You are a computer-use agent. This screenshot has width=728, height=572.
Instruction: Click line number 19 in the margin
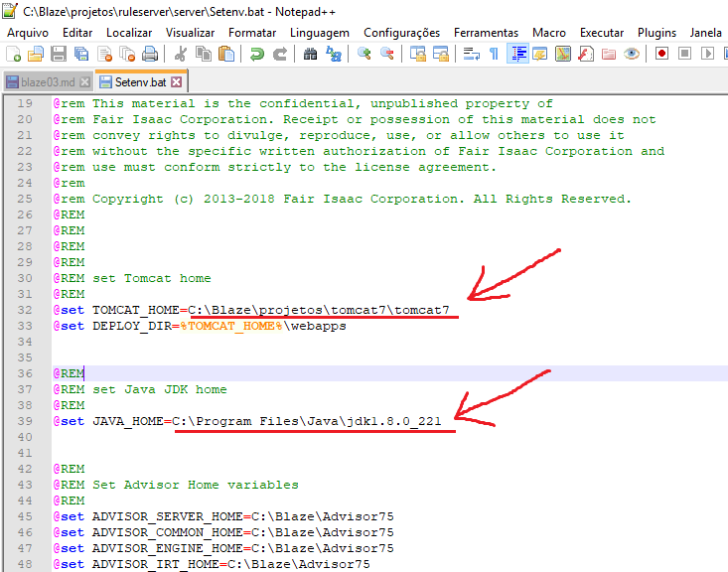coord(25,103)
